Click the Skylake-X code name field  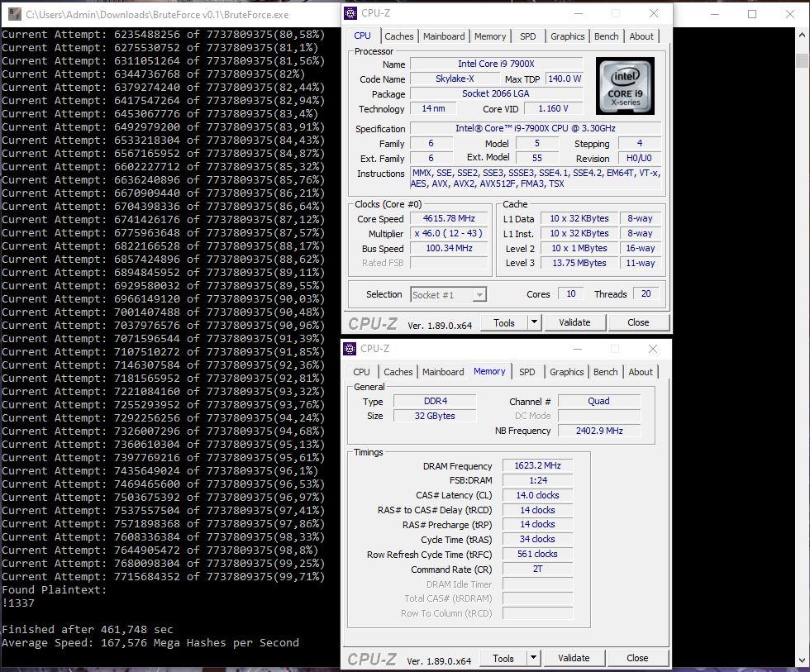(455, 79)
